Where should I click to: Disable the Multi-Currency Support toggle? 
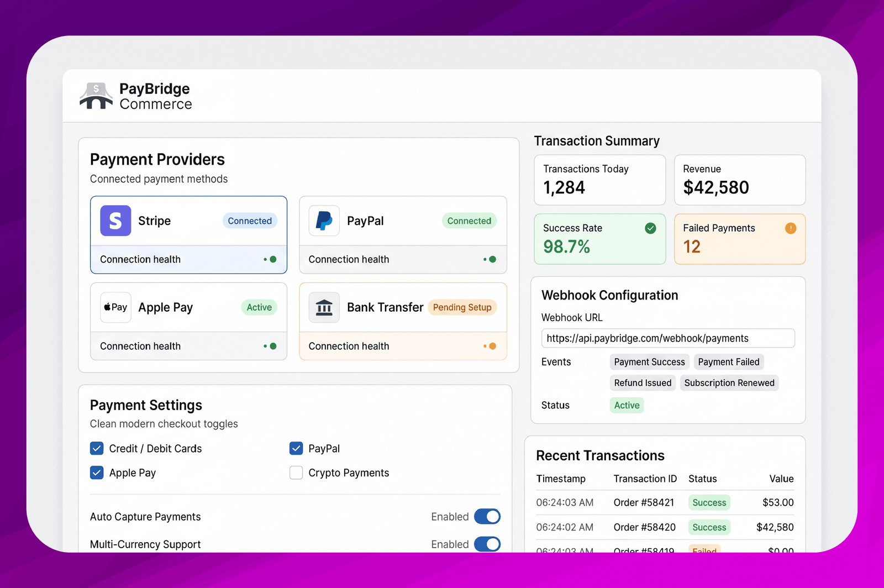click(487, 544)
